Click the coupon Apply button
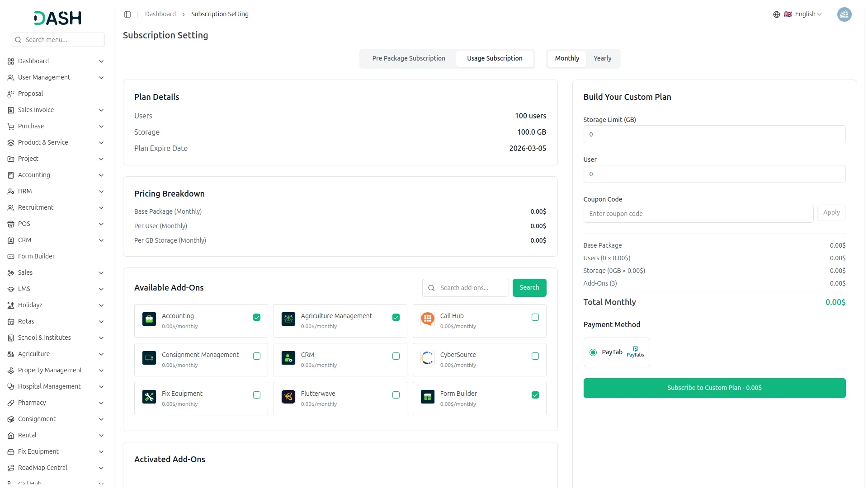This screenshot has width=868, height=488. point(831,213)
